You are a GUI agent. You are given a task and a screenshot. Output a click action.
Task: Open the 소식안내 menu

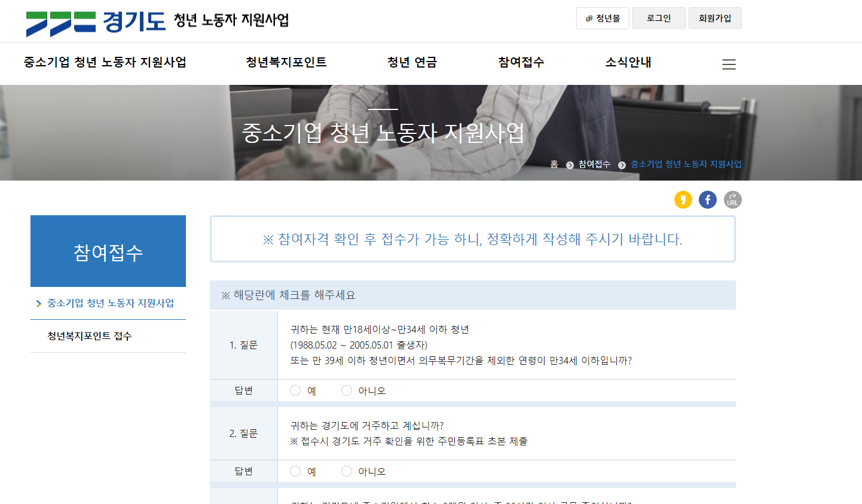coord(628,62)
